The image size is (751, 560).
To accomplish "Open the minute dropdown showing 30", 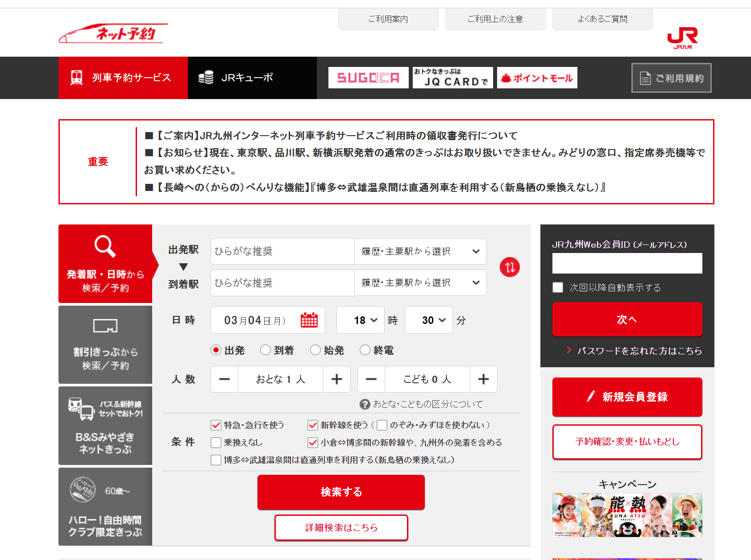I will (x=429, y=320).
